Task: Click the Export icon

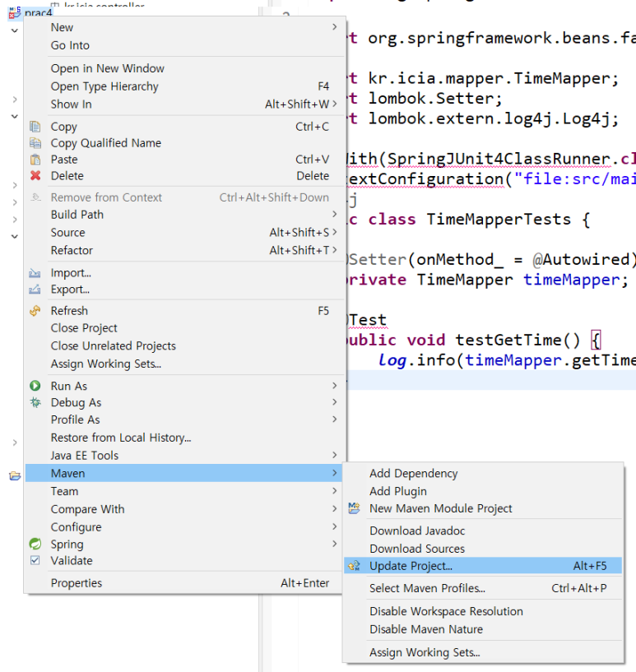Action: coord(35,290)
